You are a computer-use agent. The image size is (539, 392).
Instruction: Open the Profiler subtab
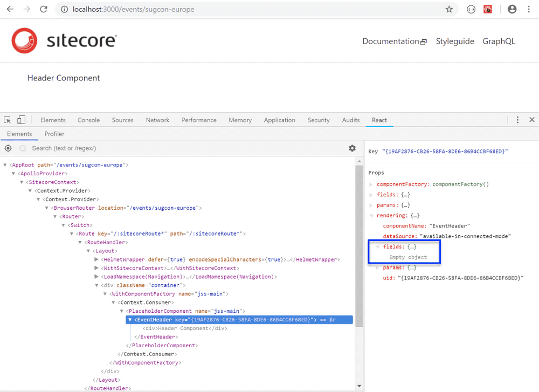point(54,134)
